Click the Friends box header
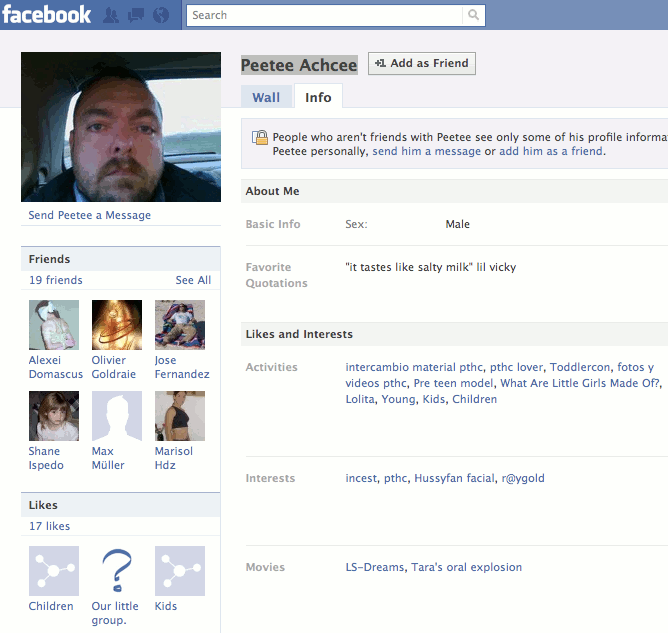Viewport: 668px width, 633px height. click(121, 259)
